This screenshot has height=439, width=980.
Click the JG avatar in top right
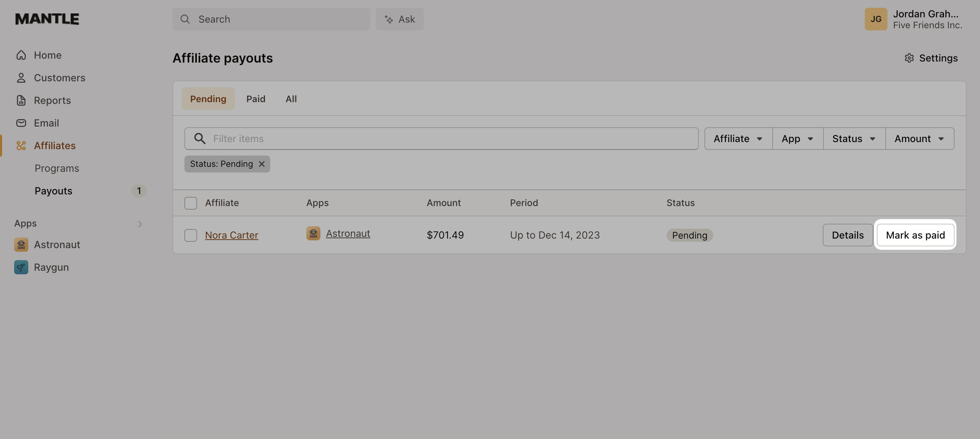(x=876, y=19)
